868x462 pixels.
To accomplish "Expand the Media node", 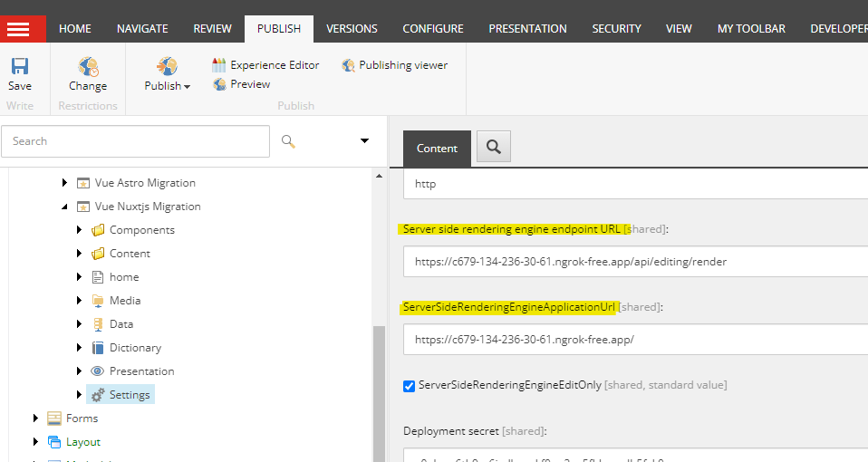I will pos(79,301).
